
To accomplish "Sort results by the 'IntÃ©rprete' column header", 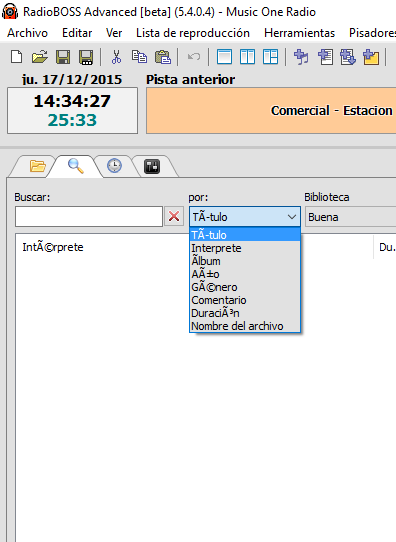I will pos(53,247).
